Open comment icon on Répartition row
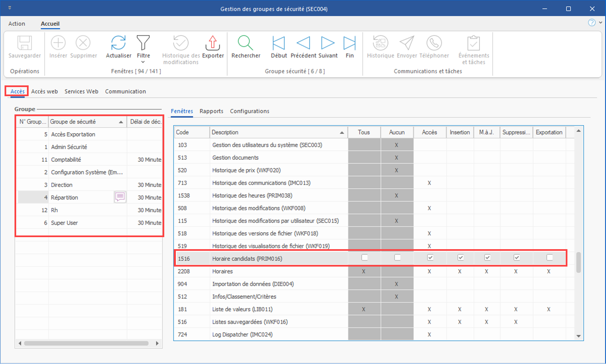 pyautogui.click(x=120, y=197)
